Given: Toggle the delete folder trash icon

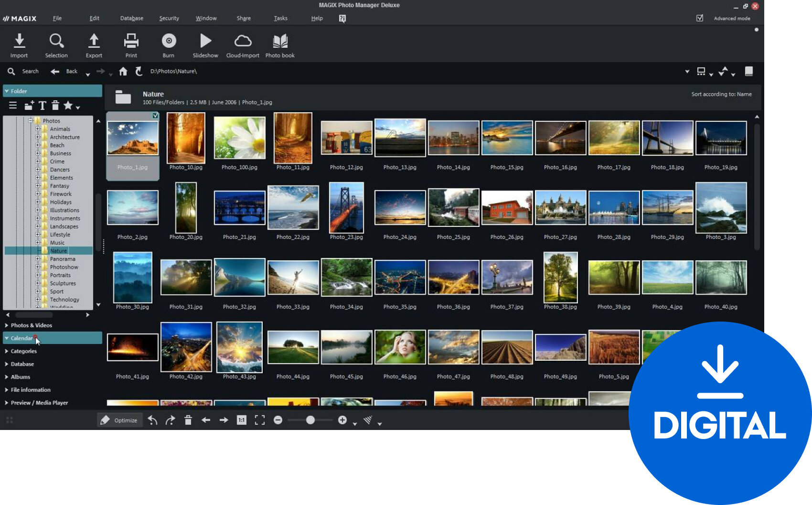Looking at the screenshot, I should (56, 105).
